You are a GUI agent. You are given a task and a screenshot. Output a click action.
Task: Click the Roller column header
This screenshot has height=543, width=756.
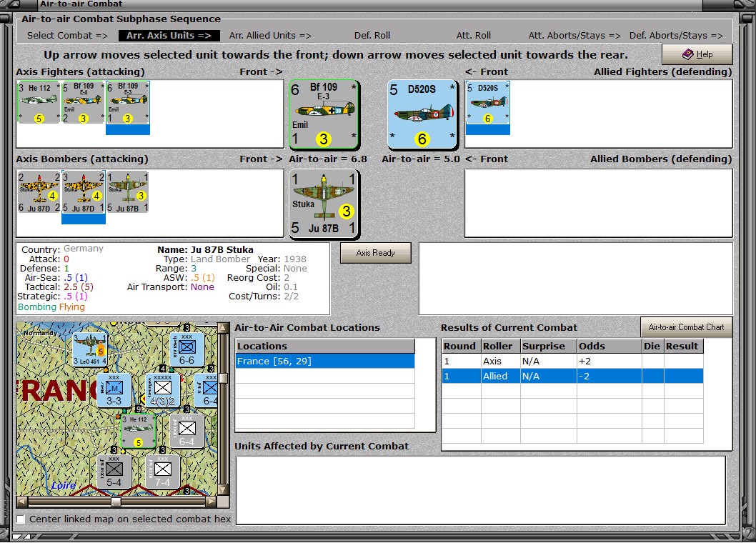click(x=500, y=347)
